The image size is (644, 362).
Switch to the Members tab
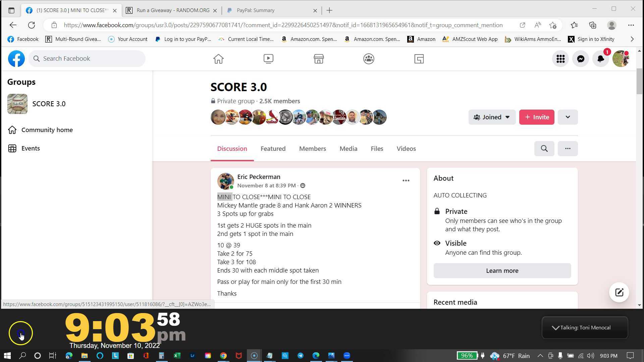[312, 148]
